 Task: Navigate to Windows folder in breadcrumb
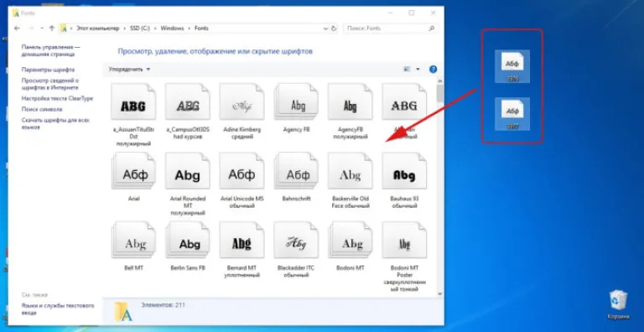173,29
